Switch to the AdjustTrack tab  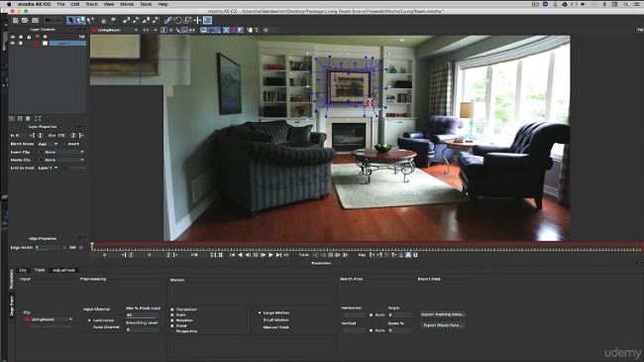click(x=64, y=271)
